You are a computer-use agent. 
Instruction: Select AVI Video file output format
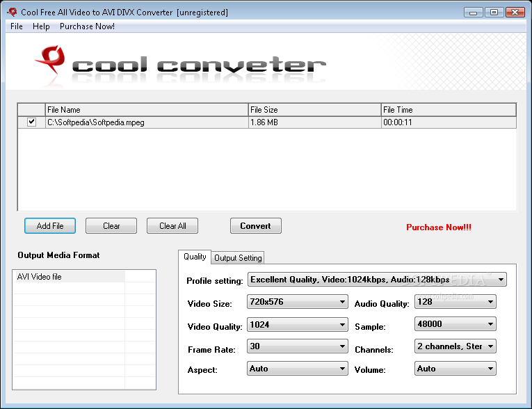point(70,277)
